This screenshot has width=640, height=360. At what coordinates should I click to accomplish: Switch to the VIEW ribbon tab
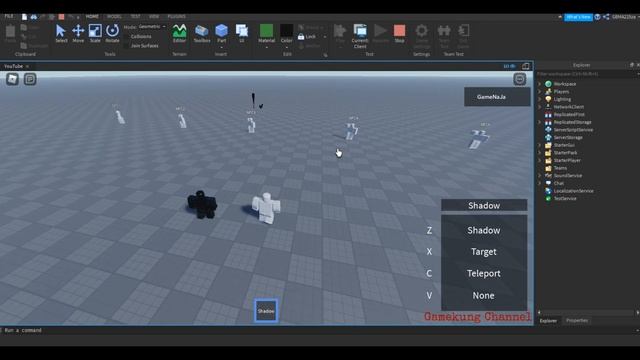(x=154, y=16)
